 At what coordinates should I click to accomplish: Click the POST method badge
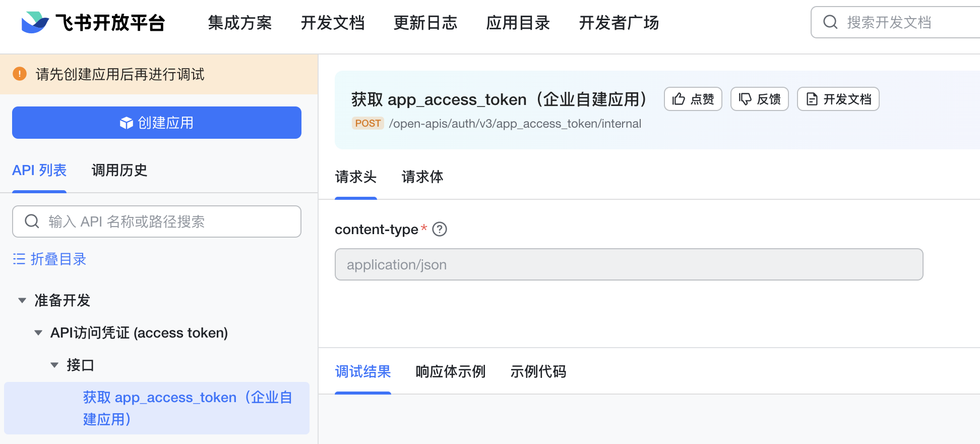pyautogui.click(x=368, y=124)
